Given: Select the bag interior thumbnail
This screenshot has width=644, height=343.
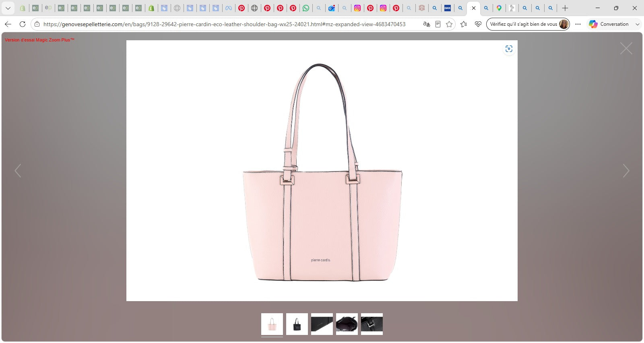Looking at the screenshot, I should pyautogui.click(x=347, y=324).
